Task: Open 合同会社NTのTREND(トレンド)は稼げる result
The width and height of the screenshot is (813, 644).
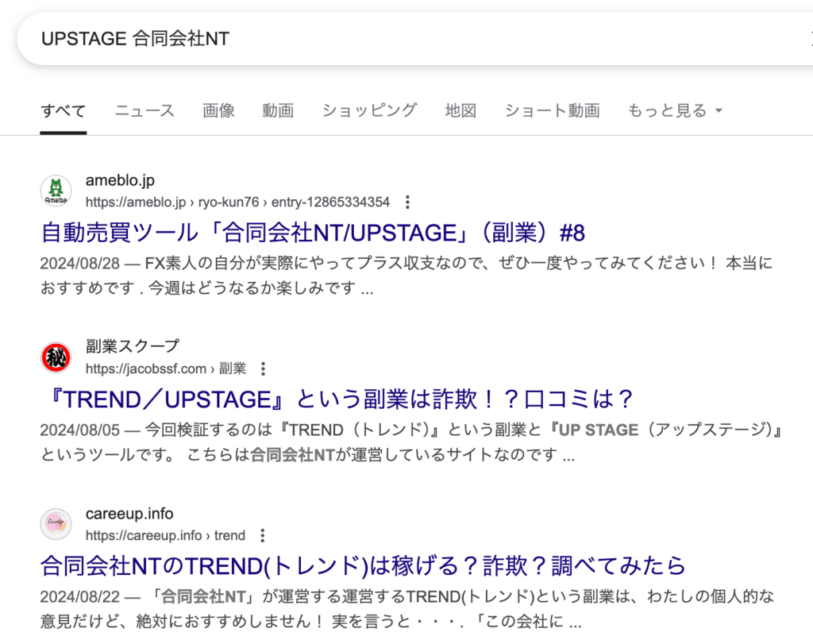Action: 363,565
